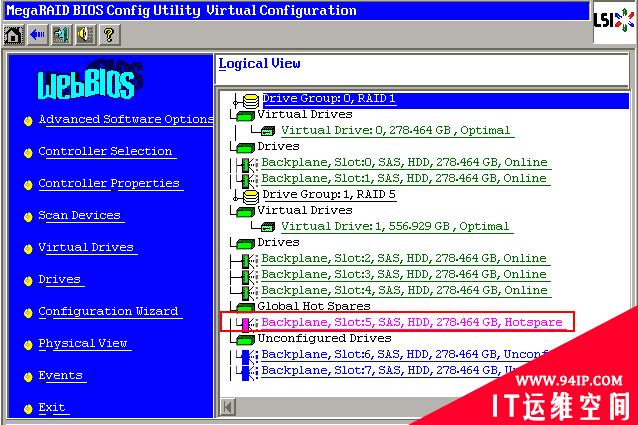This screenshot has height=425, width=638.
Task: Switch to Physical View
Action: [x=83, y=343]
